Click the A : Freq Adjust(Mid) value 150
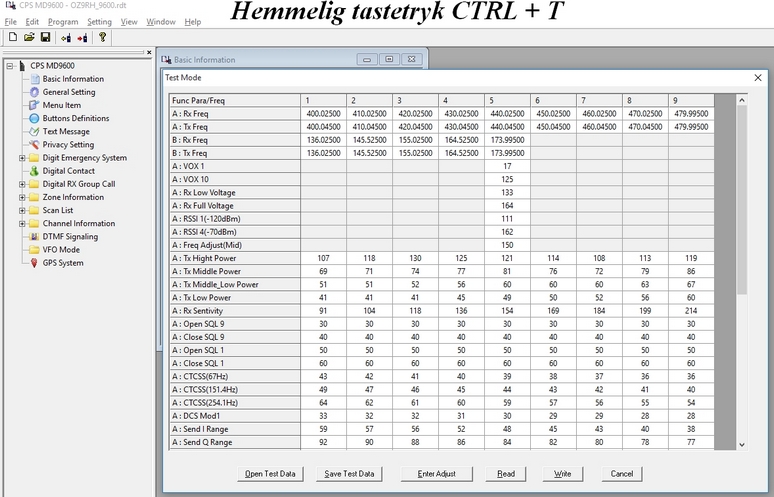Image resolution: width=774 pixels, height=497 pixels. 507,245
